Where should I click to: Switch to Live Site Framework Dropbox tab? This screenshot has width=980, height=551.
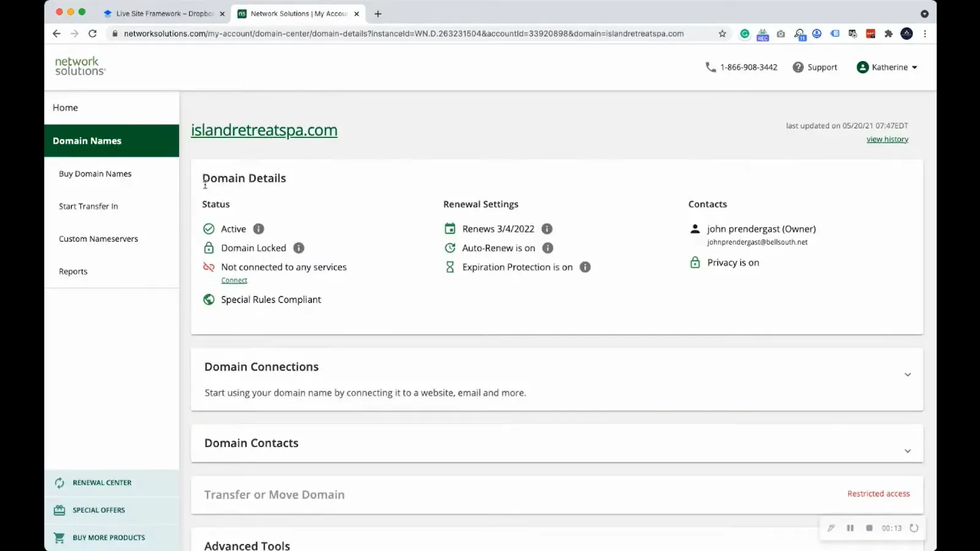(164, 13)
